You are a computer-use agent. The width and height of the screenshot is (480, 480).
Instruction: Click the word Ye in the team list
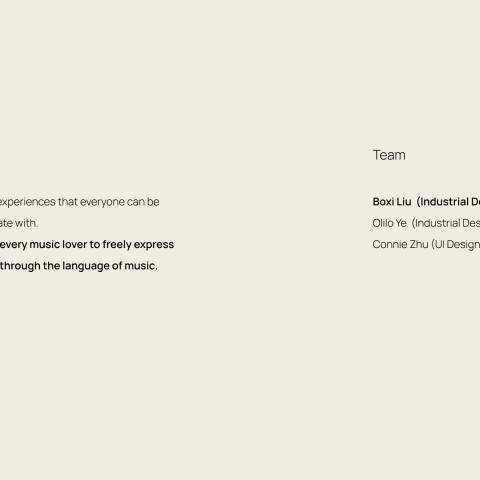401,223
